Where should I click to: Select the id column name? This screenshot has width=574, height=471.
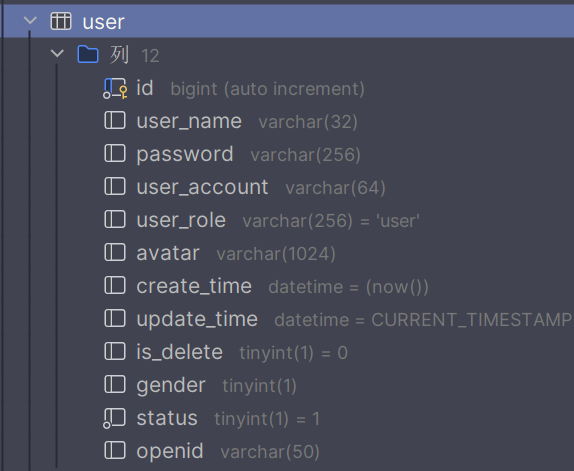(x=145, y=88)
